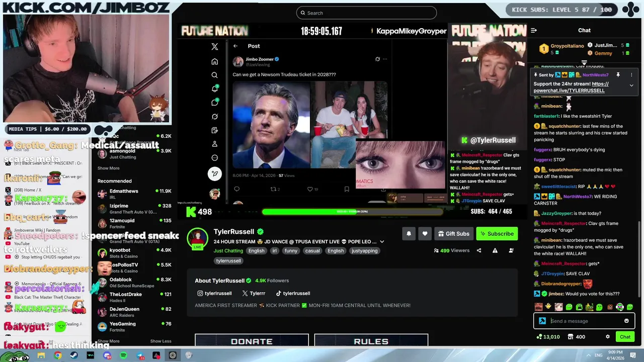This screenshot has height=362, width=644.
Task: Open tylerrussell Instagram link
Action: (214, 293)
